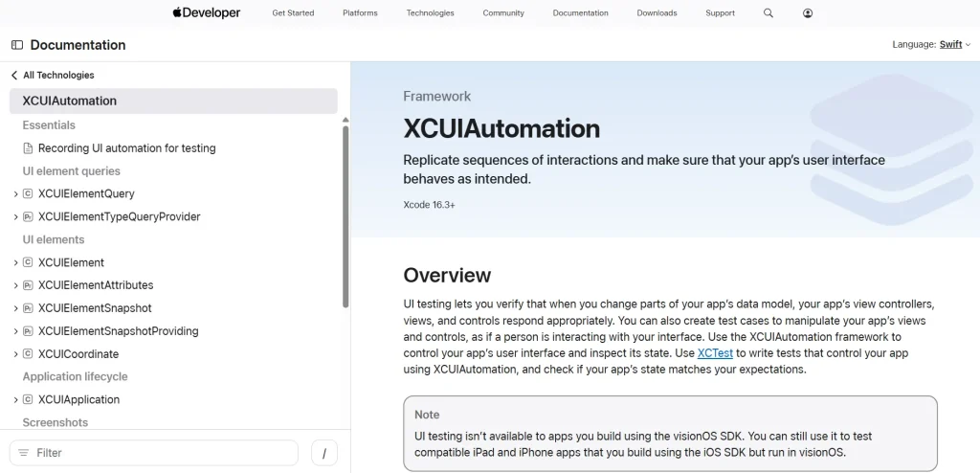This screenshot has height=473, width=980.
Task: Expand the XCUICoordinate tree row
Action: coord(15,353)
